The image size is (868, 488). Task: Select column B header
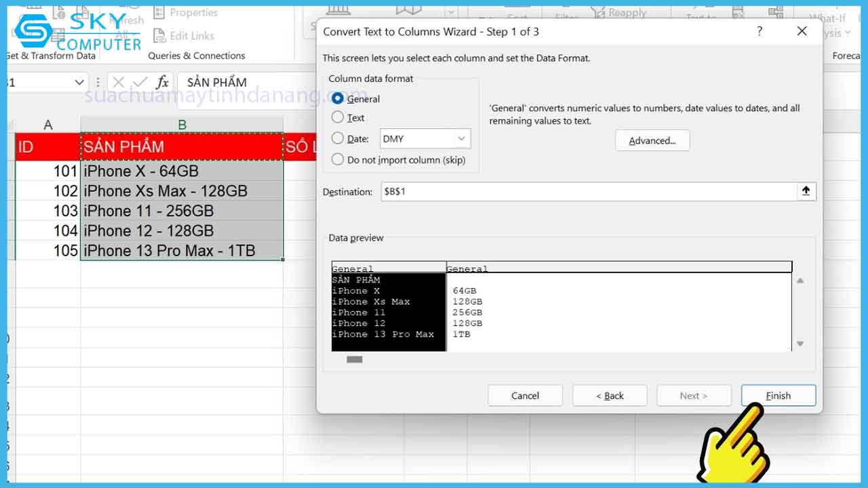pos(182,125)
